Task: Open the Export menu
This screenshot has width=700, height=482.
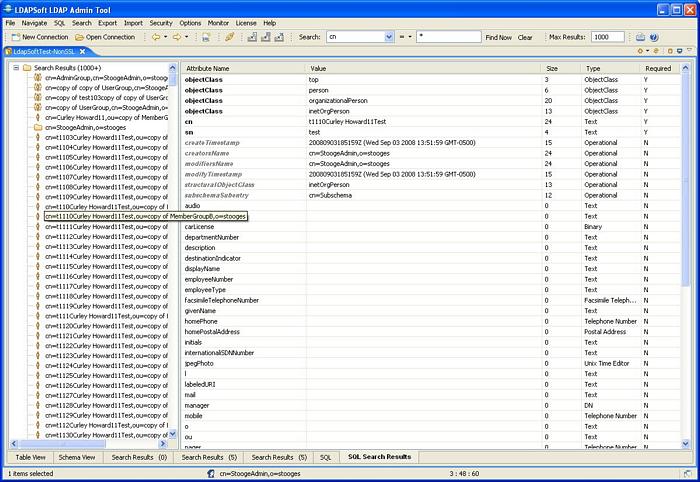Action: [x=107, y=22]
